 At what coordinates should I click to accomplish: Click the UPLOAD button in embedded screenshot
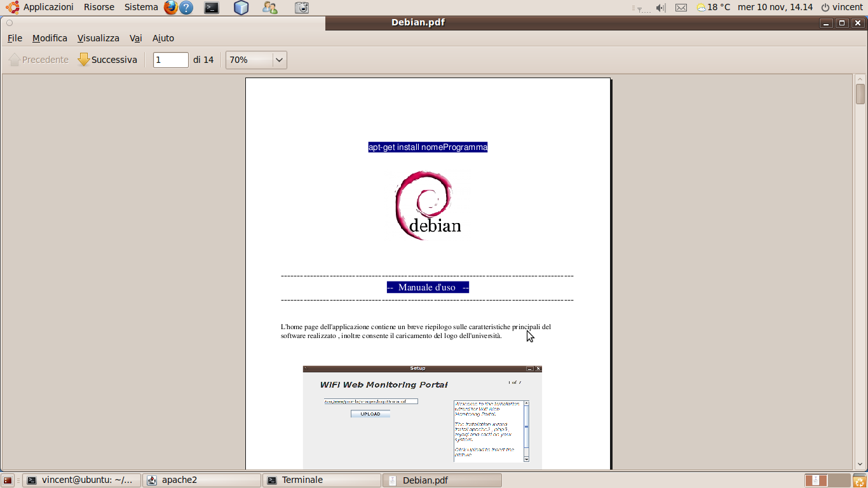click(370, 414)
